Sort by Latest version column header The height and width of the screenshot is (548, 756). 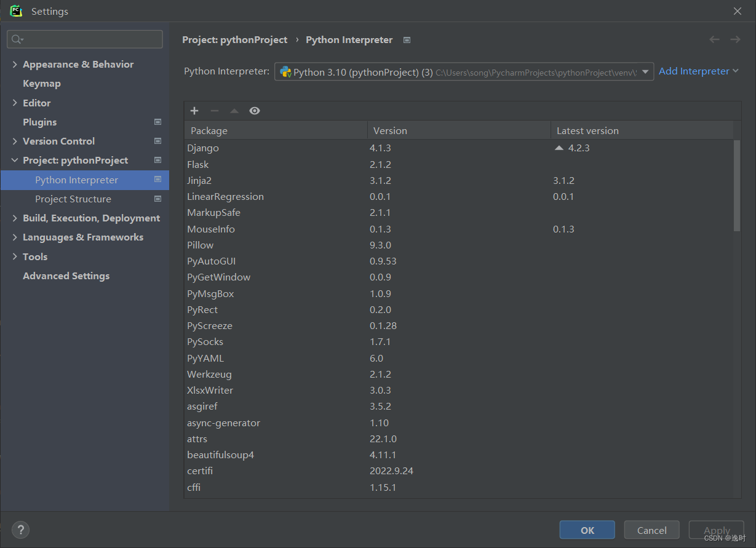pyautogui.click(x=642, y=130)
